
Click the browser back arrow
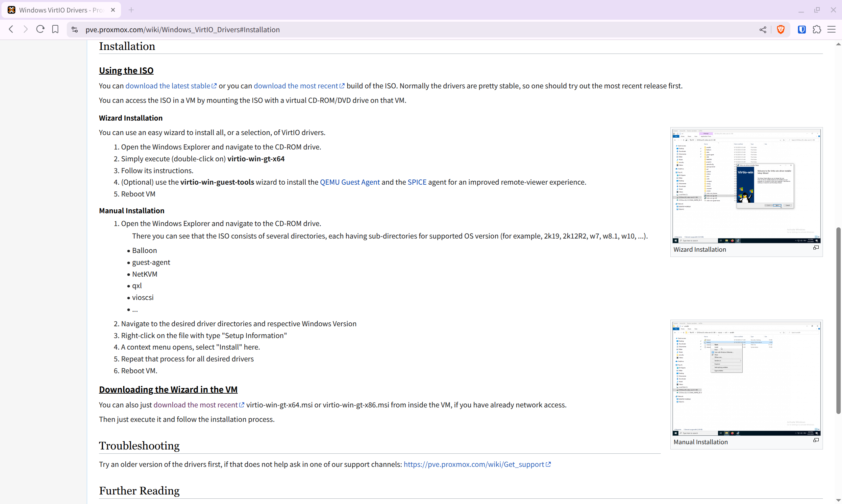[11, 30]
